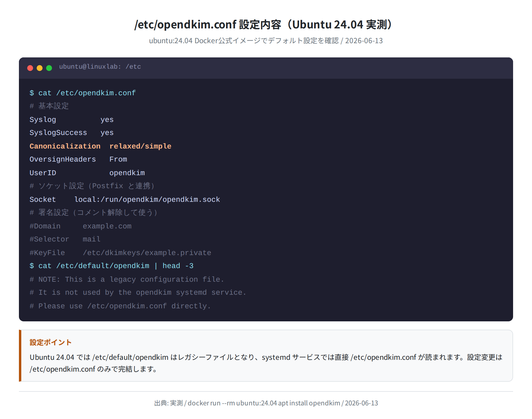Click the 'UserID' keyword

[43, 173]
